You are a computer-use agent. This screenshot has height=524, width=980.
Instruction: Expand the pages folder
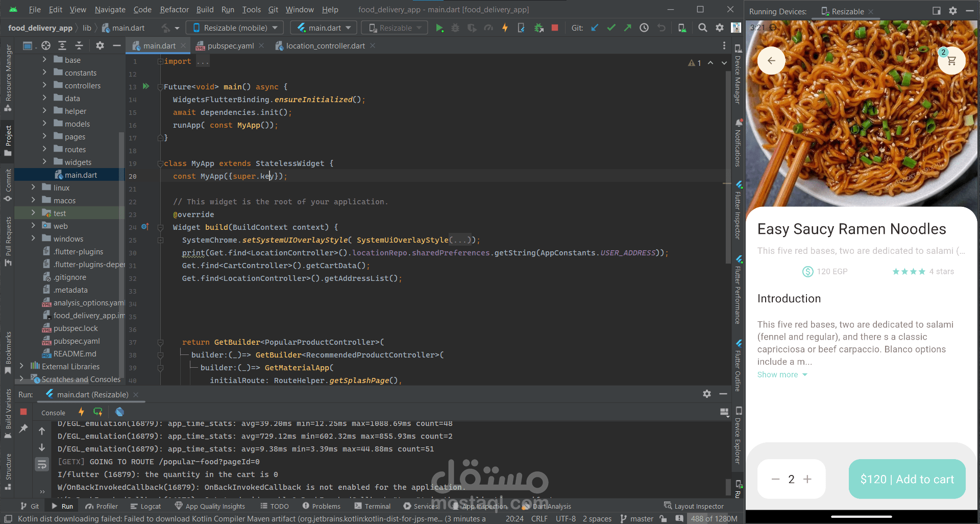coord(44,136)
